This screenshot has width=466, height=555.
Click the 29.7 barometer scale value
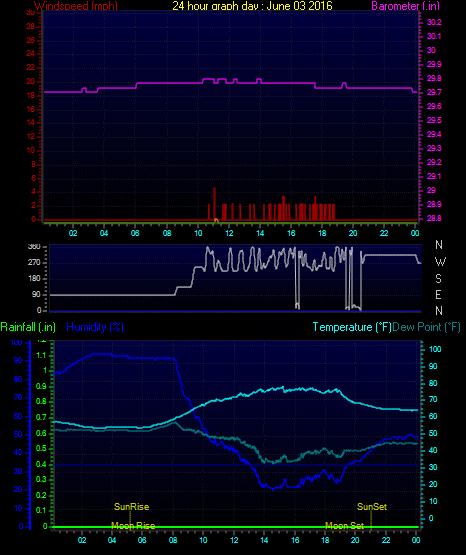tap(434, 92)
